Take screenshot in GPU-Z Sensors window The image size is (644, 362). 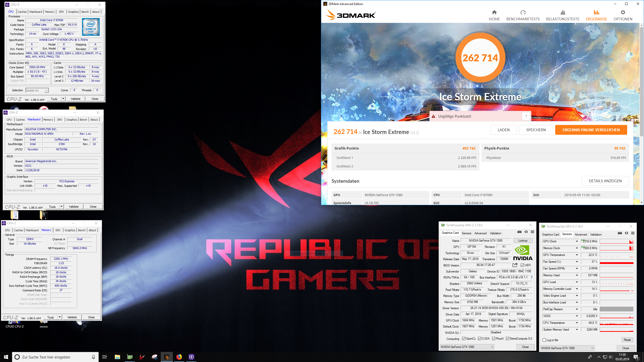pos(620,233)
